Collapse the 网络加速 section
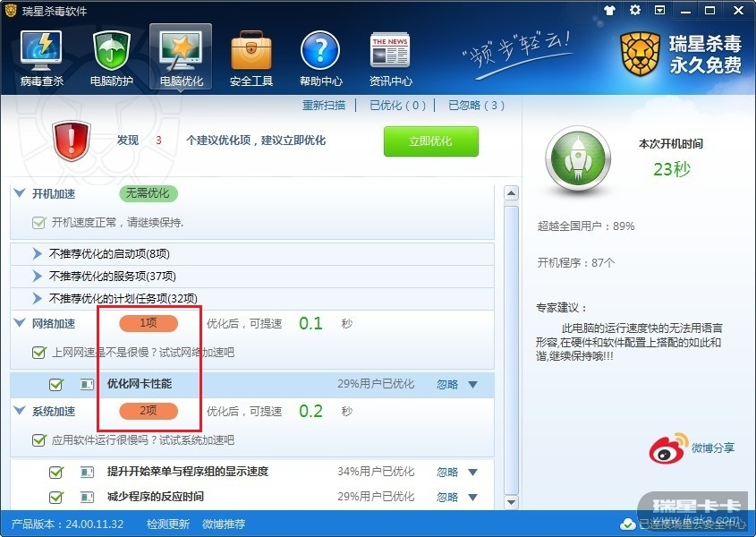The height and width of the screenshot is (537, 756). (x=20, y=323)
